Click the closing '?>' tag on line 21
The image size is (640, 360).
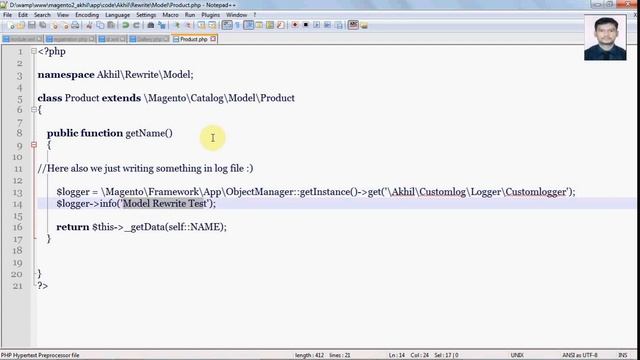point(42,286)
